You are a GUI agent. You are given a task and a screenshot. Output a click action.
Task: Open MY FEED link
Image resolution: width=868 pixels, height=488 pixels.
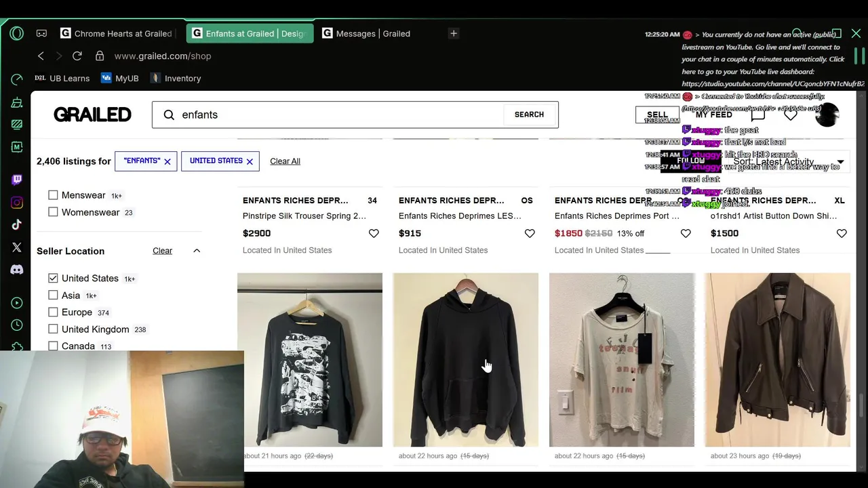714,115
